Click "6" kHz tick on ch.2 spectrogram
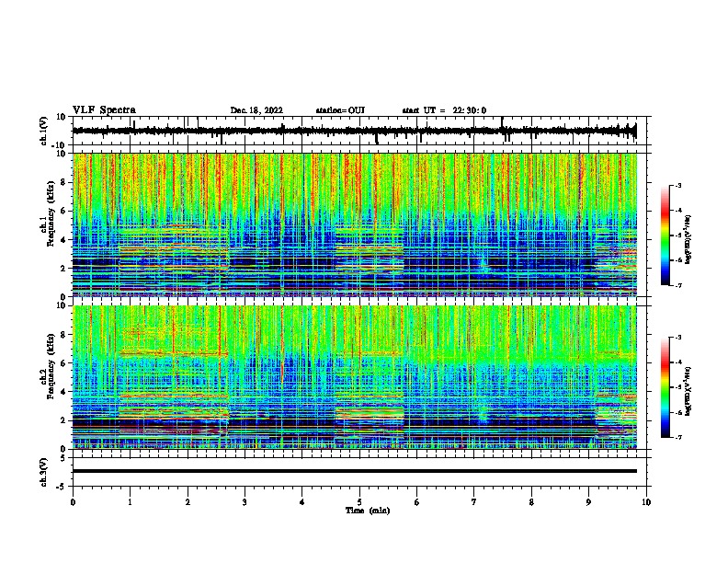The width and height of the screenshot is (728, 563). 64,363
